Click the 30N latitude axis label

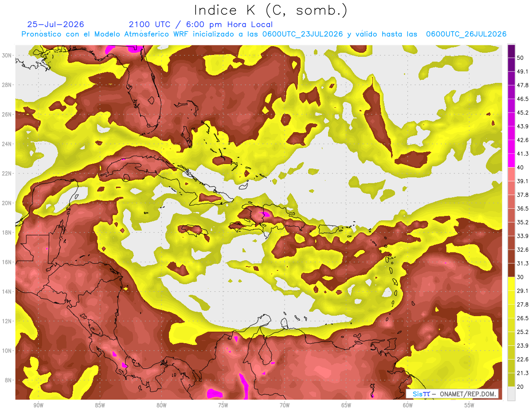pyautogui.click(x=7, y=55)
